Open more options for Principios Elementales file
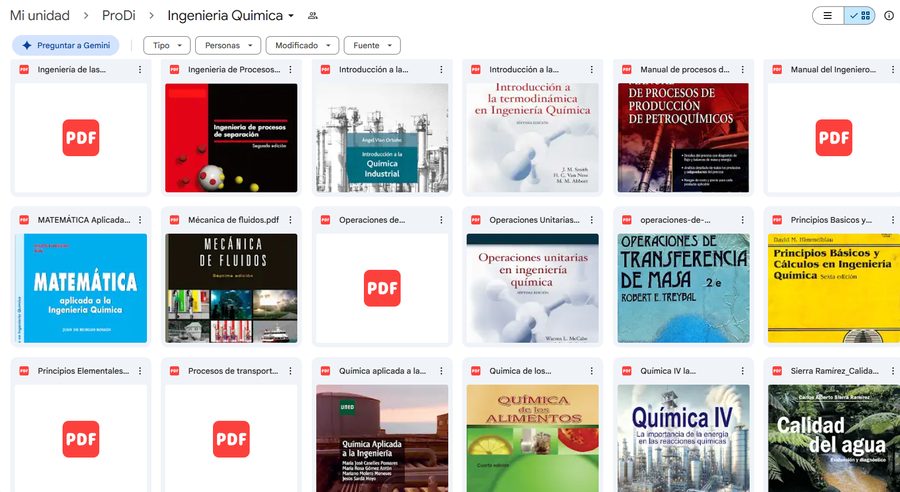900x492 pixels. pos(139,371)
